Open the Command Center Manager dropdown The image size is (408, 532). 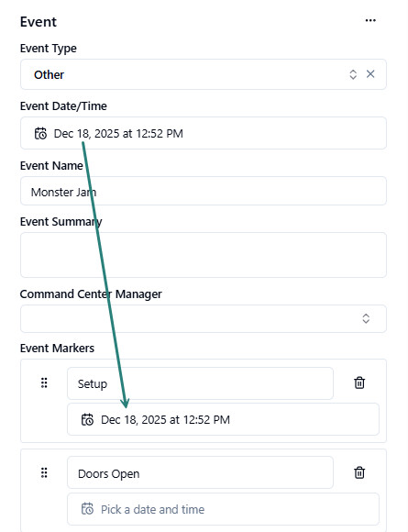[x=204, y=318]
